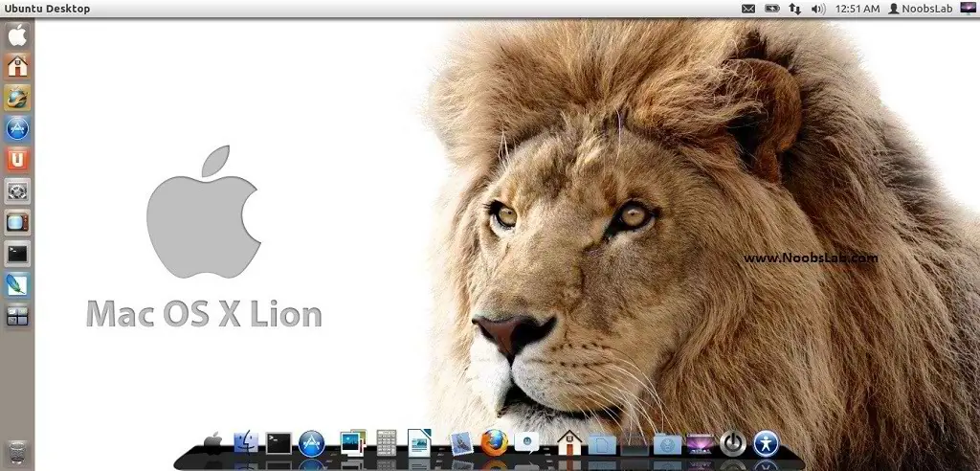
Task: Open the blue feather text editor
Action: pos(17,284)
